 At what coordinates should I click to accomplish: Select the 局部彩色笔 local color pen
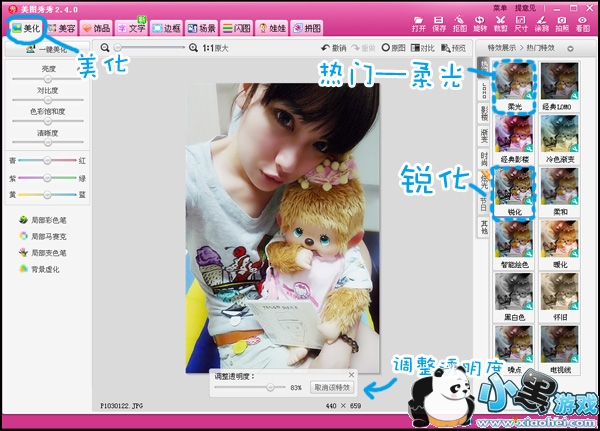coord(43,220)
